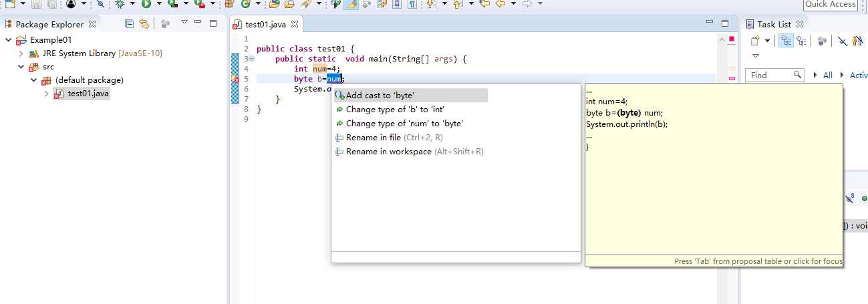Click the 'args' parameter in main
868x304 pixels.
point(443,59)
